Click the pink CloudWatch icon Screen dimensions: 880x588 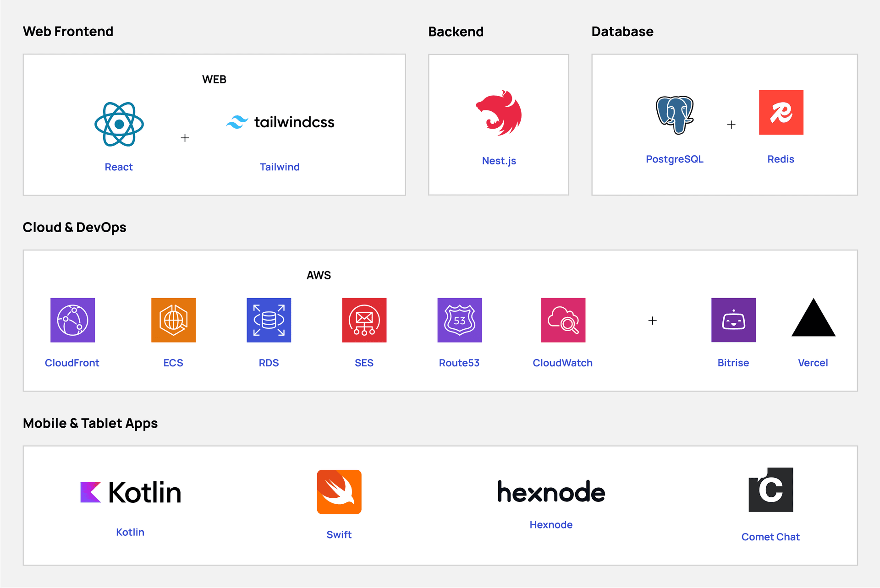coord(563,320)
